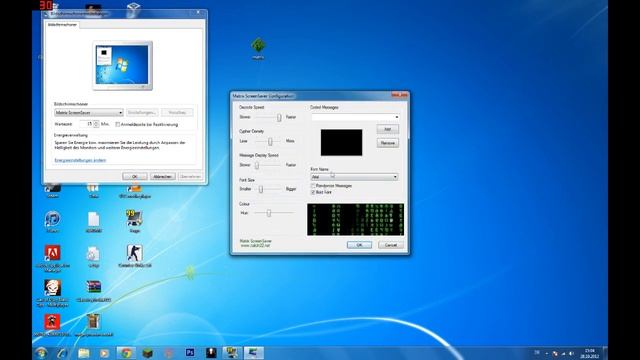This screenshot has width=640, height=360.
Task: Open the dark suited-figure taskbar icon
Action: pos(211,353)
